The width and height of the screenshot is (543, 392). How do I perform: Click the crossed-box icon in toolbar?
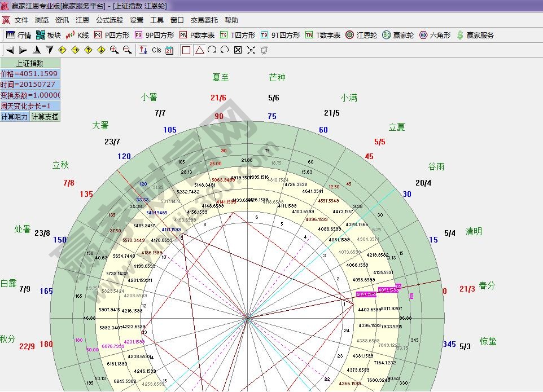[x=238, y=50]
